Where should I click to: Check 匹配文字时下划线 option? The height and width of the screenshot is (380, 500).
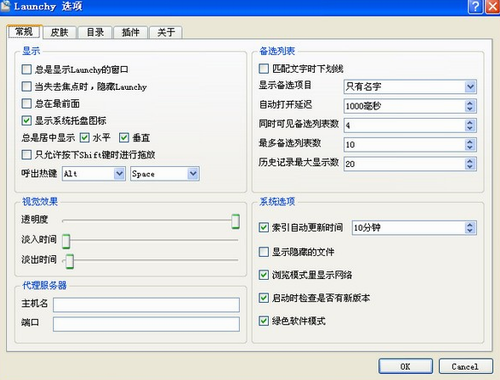point(264,69)
